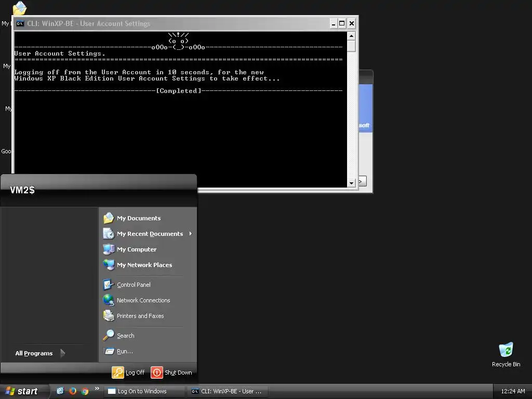Click the start button
532x399 pixels.
pos(23,391)
